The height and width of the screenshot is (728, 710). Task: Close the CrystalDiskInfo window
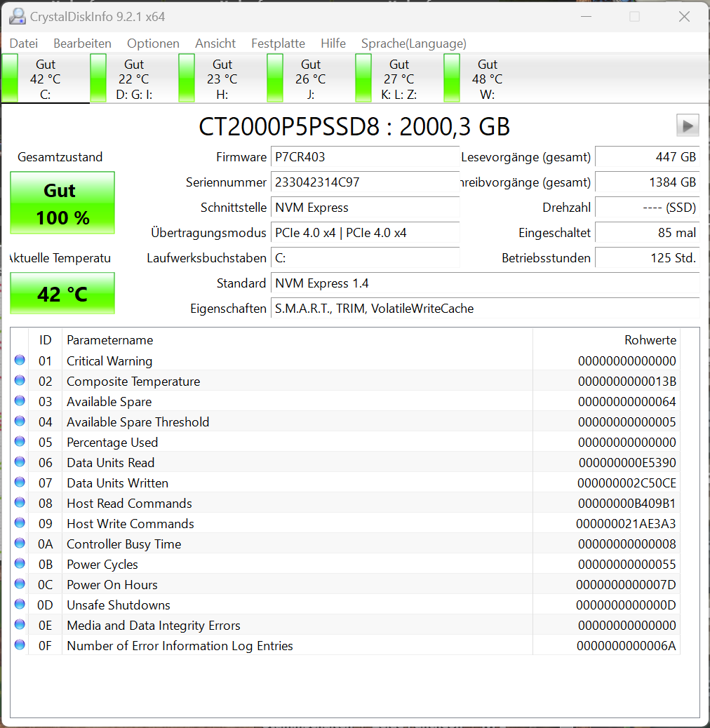coord(684,17)
